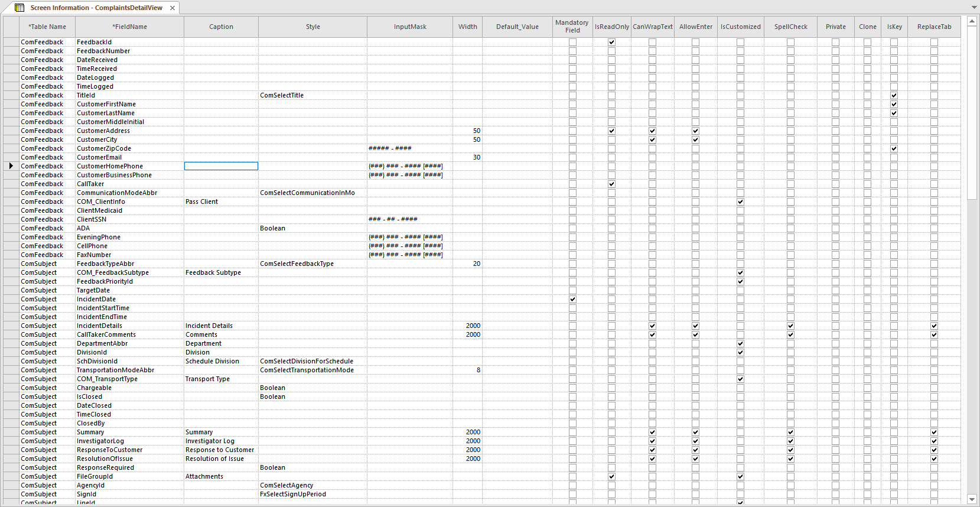The width and height of the screenshot is (980, 507).
Task: Select the Screen Information - ComplaintsDetailView tab
Action: point(96,8)
